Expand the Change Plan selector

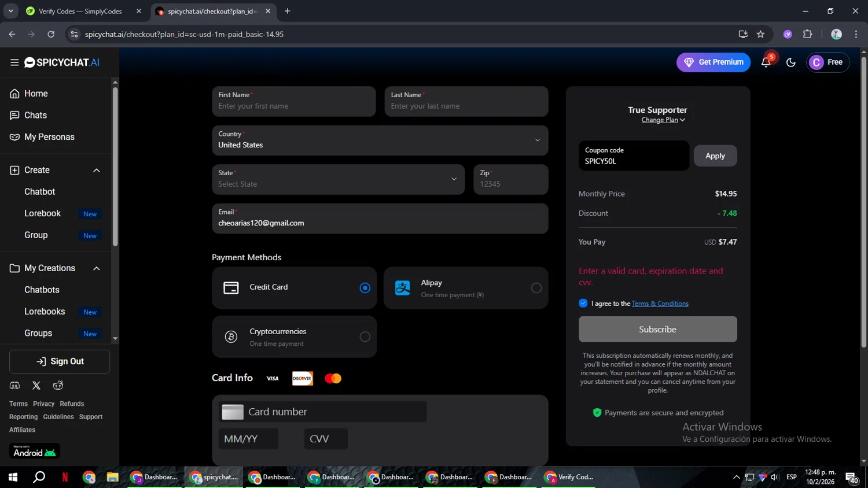point(663,120)
